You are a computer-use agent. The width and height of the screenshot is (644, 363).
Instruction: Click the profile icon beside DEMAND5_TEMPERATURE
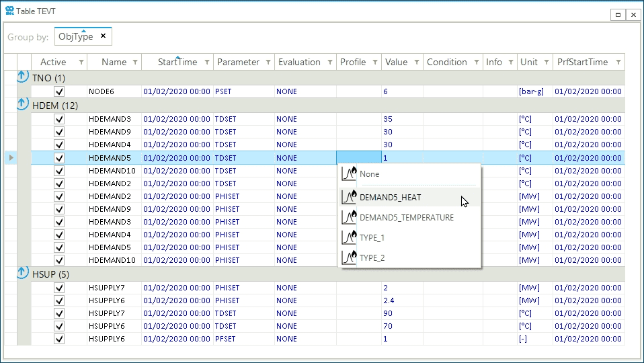(349, 217)
